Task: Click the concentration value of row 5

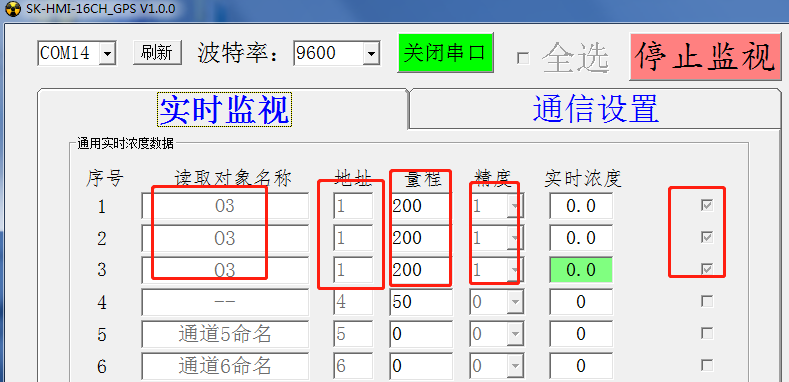Action: pos(581,334)
